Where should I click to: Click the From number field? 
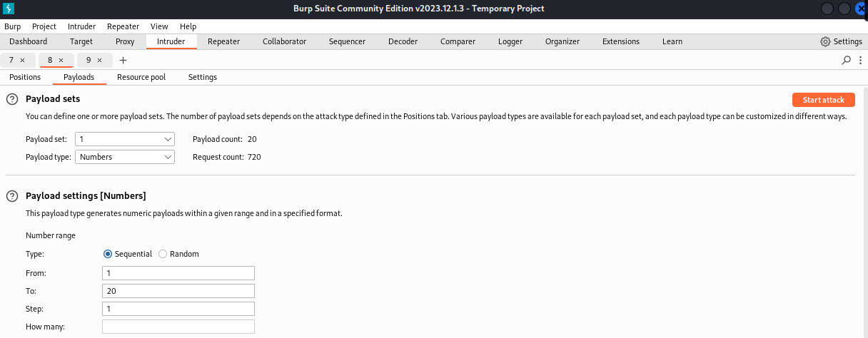(x=178, y=273)
